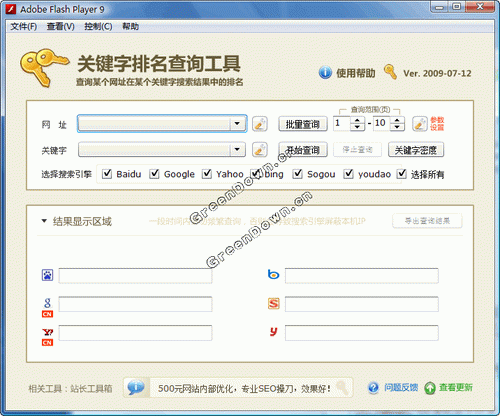
Task: Increase the end page stepper value
Action: point(397,120)
